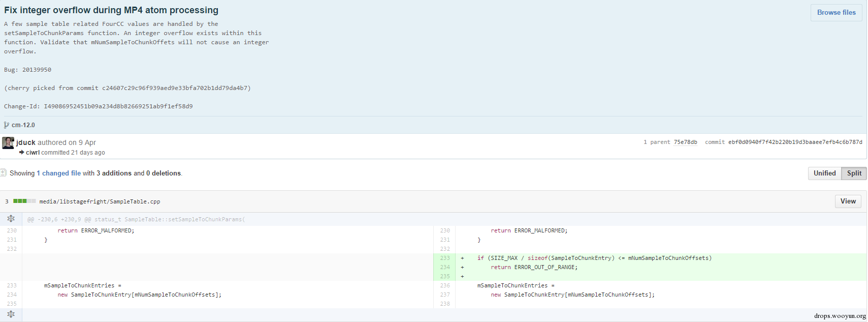Switch diff to Unified view
Image resolution: width=868 pixels, height=322 pixels.
click(824, 173)
